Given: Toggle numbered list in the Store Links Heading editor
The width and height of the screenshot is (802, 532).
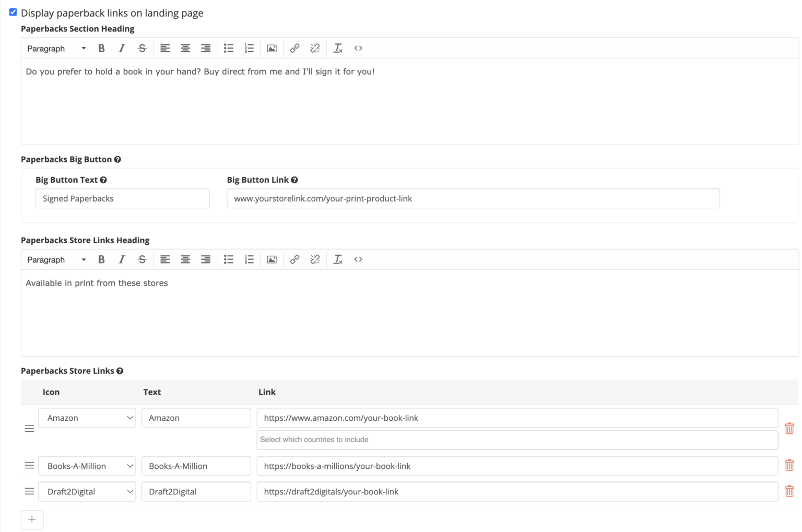Looking at the screenshot, I should tap(249, 259).
